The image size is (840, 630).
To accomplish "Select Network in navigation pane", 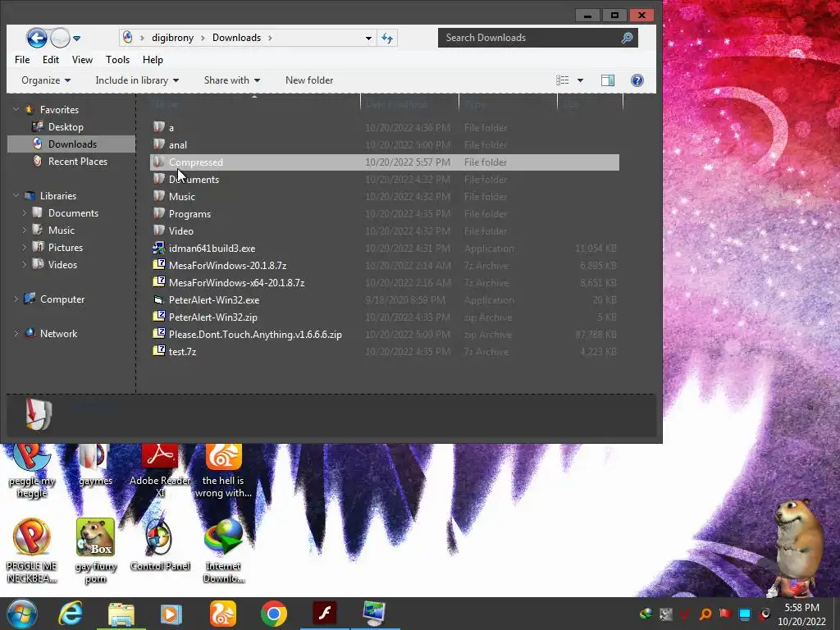I will (x=58, y=334).
